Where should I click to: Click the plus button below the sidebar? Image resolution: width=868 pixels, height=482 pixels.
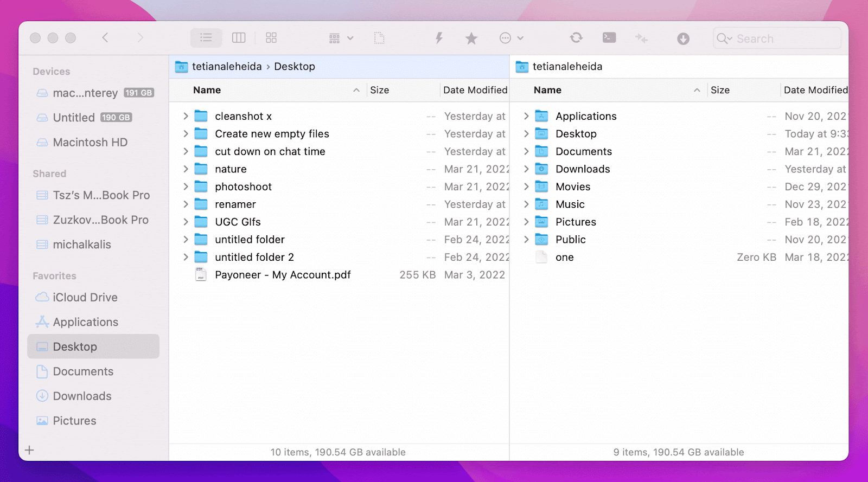click(29, 450)
